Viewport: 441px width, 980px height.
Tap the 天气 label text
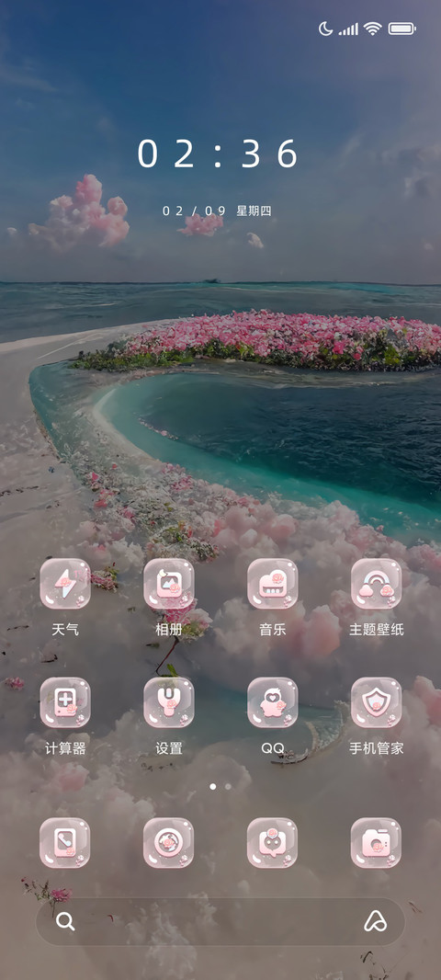65,630
